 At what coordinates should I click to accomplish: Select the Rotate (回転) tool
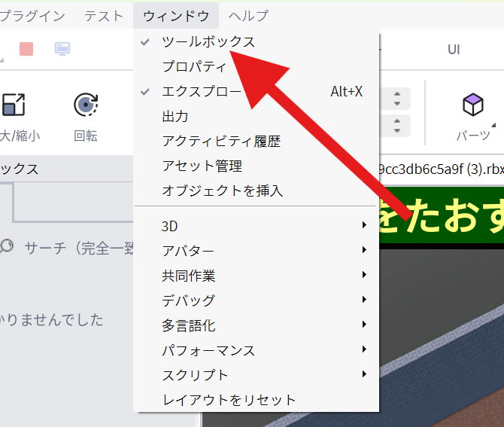coord(86,105)
